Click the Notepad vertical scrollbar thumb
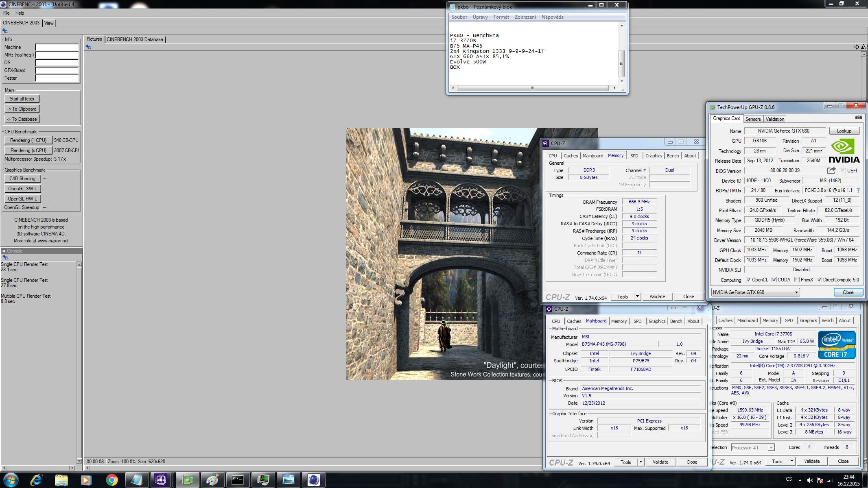The height and width of the screenshot is (488, 868). pyautogui.click(x=621, y=63)
